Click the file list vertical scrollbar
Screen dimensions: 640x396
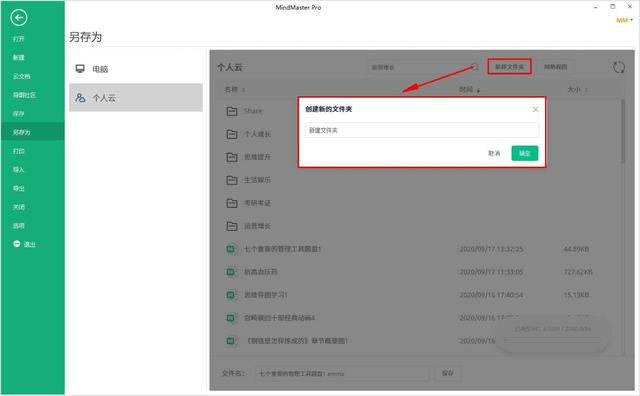pos(623,131)
